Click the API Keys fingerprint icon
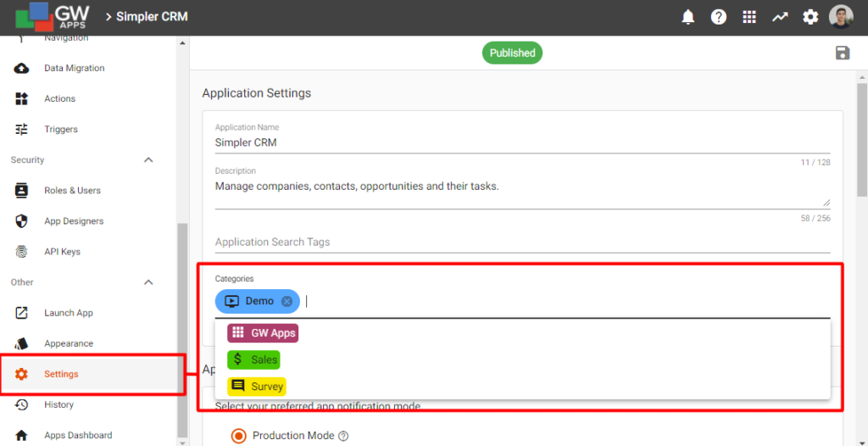 21,252
